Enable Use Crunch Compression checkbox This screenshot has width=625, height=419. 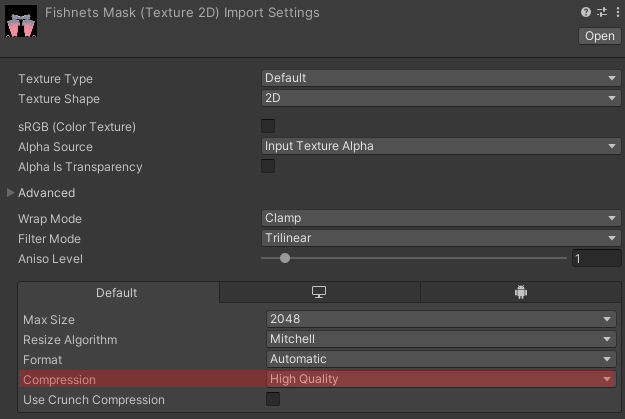pyautogui.click(x=273, y=399)
